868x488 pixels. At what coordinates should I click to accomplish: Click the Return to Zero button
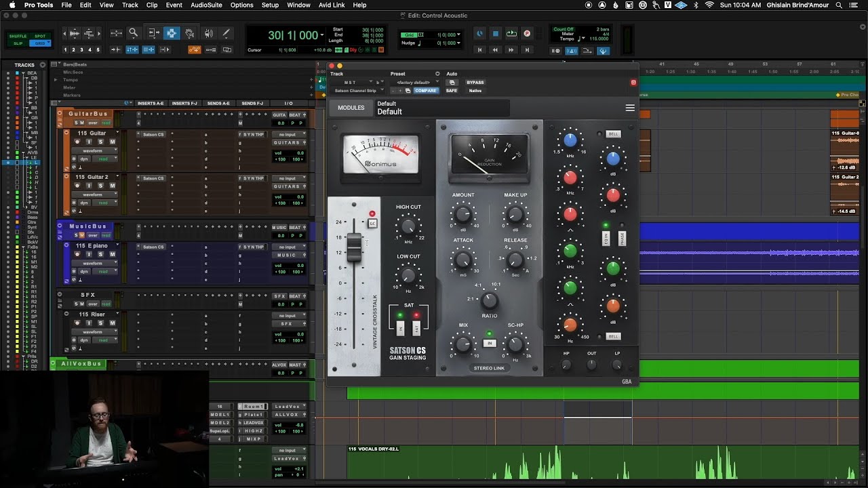tap(480, 49)
